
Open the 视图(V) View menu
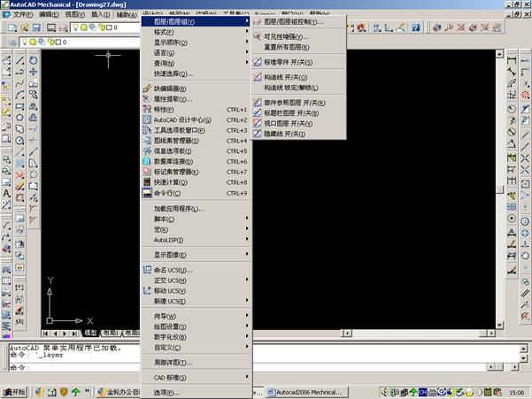click(74, 14)
